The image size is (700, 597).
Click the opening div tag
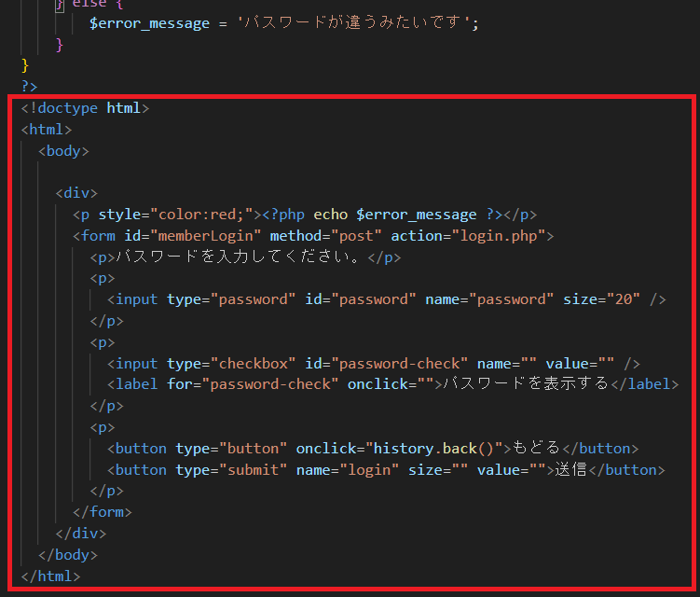pos(76,193)
